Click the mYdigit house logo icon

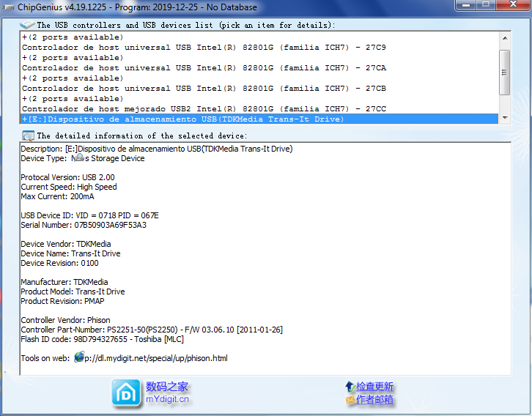[126, 393]
